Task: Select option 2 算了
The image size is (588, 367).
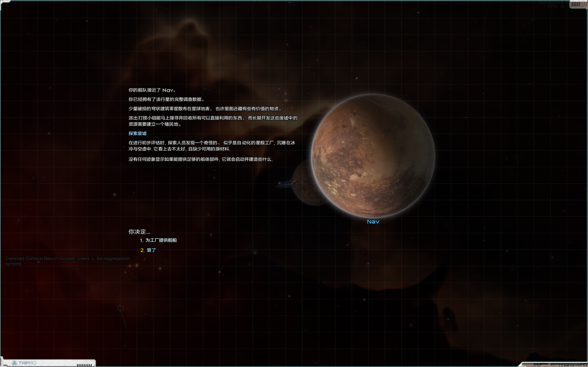Action: pyautogui.click(x=151, y=250)
